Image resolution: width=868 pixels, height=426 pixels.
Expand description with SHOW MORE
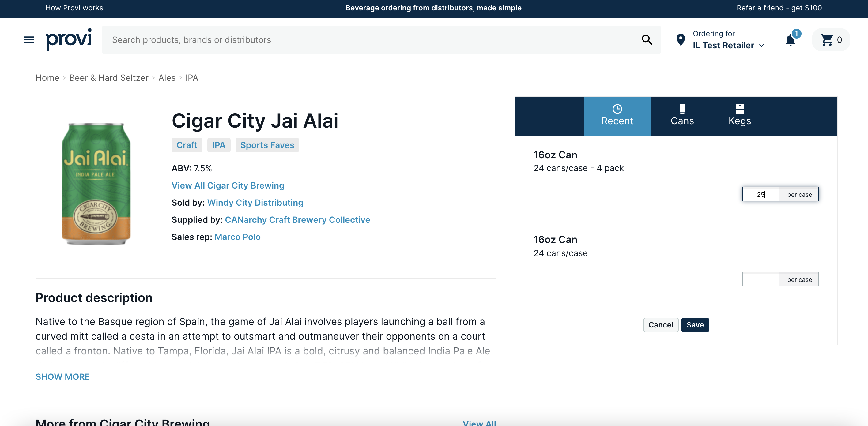pyautogui.click(x=63, y=377)
